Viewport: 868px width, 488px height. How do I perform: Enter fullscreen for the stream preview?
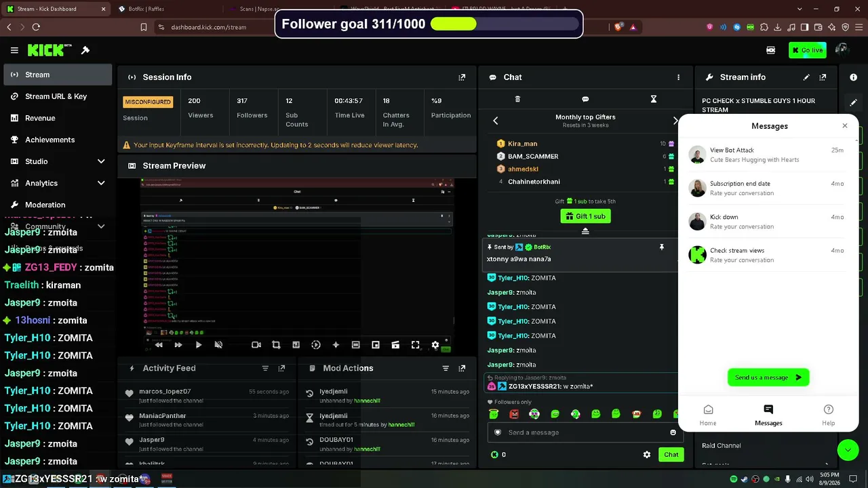point(416,345)
